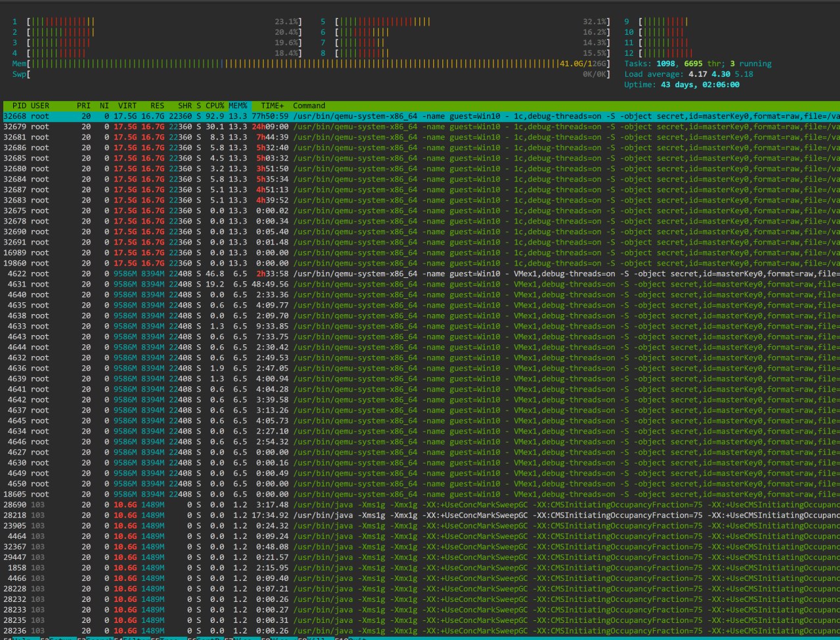This screenshot has width=840, height=640.
Task: Sort by the RES column header
Action: tap(157, 106)
